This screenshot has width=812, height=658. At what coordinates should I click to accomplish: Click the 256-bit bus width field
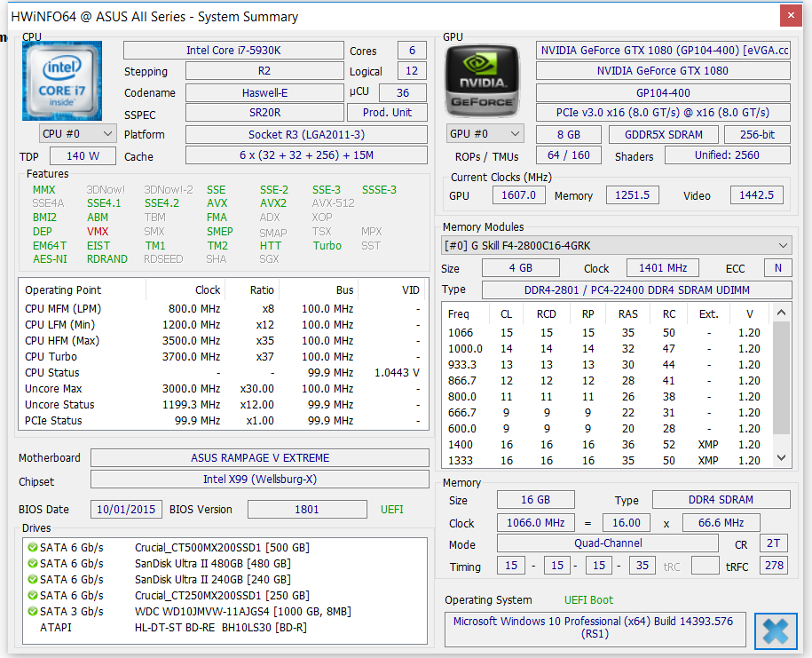point(757,135)
